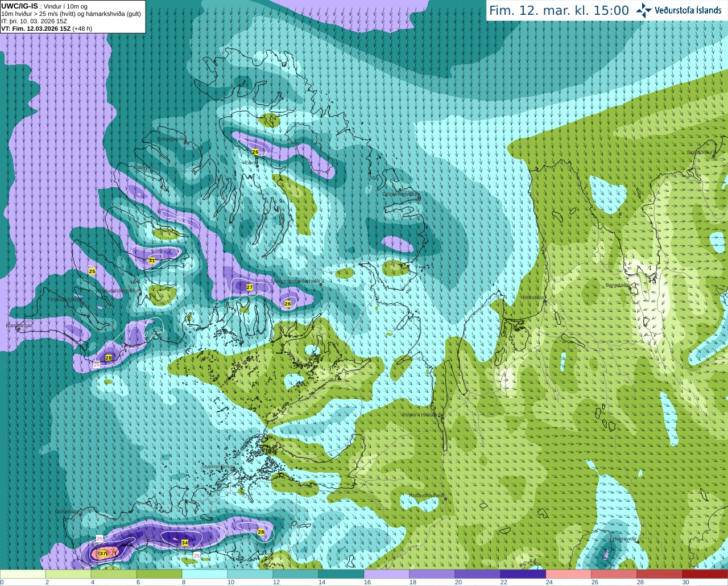Select the 20–22 m/s violet legend swatch
The image size is (728, 586).
coord(478,574)
